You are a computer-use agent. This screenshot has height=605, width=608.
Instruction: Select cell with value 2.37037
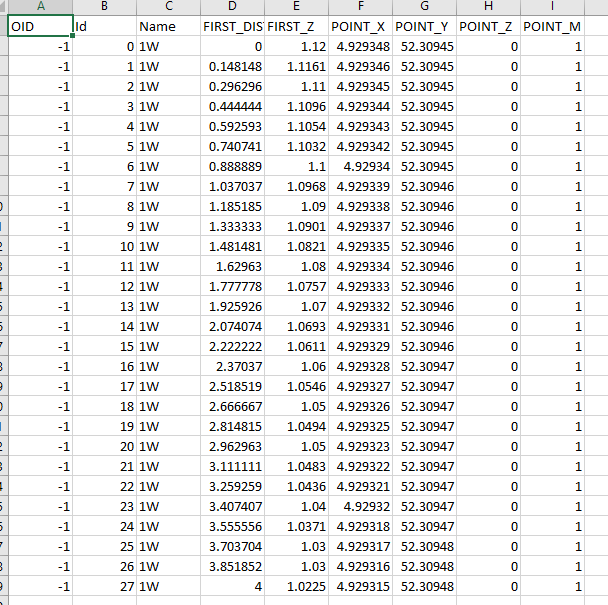click(x=232, y=366)
